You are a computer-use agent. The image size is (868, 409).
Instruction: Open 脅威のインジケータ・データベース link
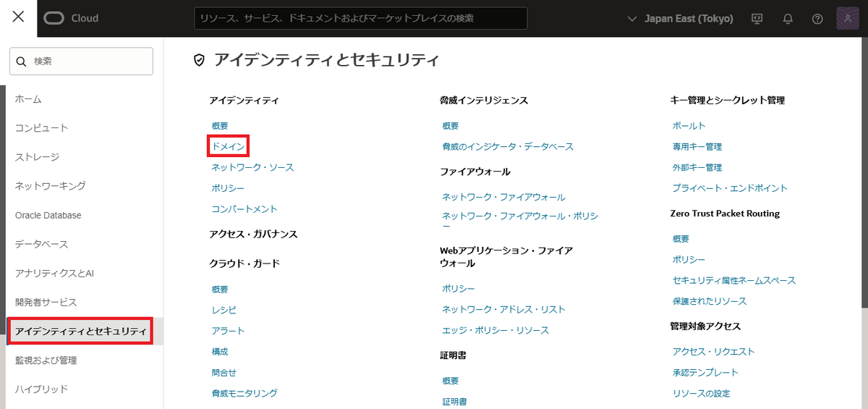pyautogui.click(x=508, y=146)
